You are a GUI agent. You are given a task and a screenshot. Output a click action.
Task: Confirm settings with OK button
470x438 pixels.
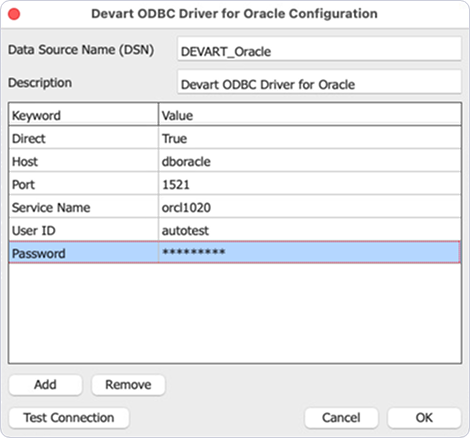[424, 418]
